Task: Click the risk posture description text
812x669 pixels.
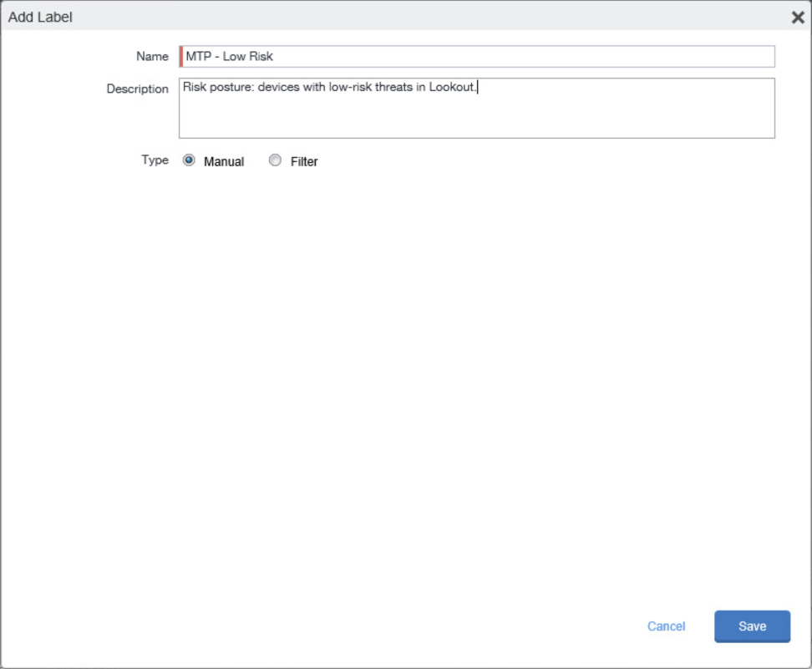Action: click(x=330, y=87)
